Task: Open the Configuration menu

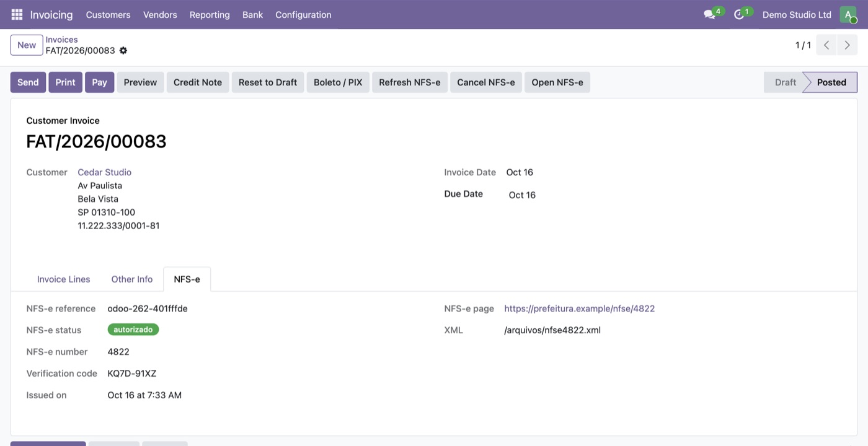Action: click(x=303, y=14)
